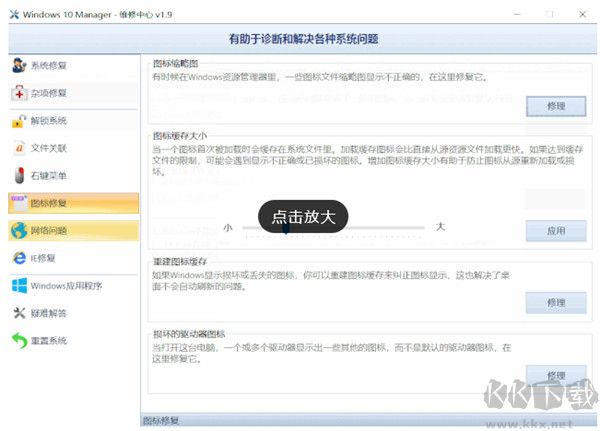600x431 pixels.
Task: Switch to 解锁系统 page
Action: tap(73, 121)
